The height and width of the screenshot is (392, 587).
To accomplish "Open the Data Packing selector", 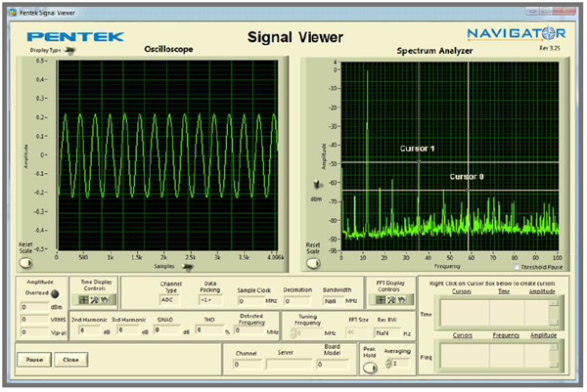I will (210, 300).
